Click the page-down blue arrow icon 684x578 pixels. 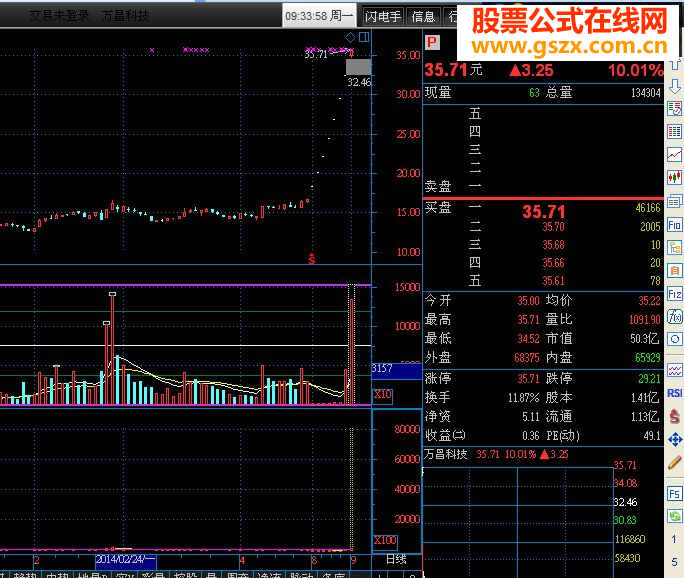coord(675,86)
